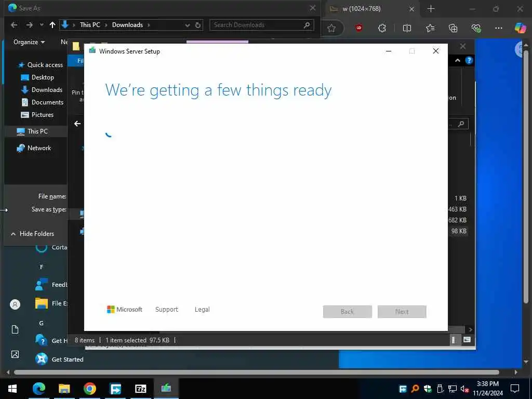Go back in the File Explorer window
This screenshot has width=532, height=399.
(77, 124)
